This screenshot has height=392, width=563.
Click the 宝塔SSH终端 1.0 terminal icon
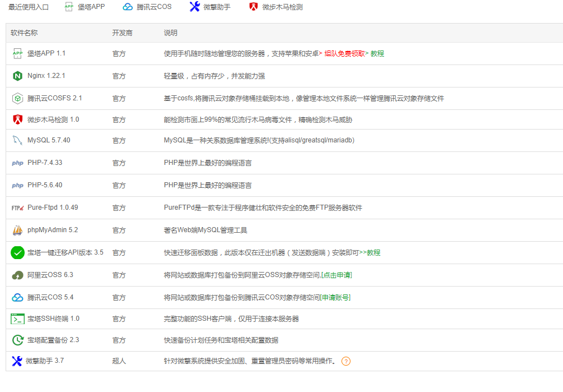17,319
